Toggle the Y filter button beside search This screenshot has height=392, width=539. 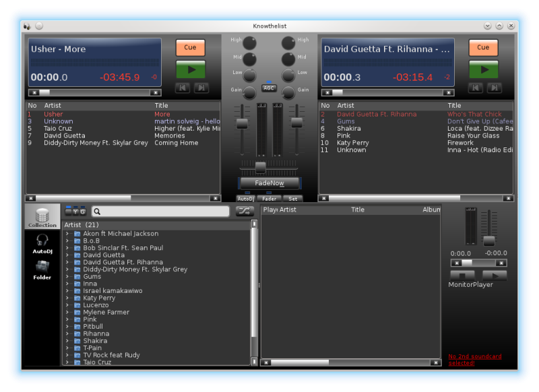[75, 211]
